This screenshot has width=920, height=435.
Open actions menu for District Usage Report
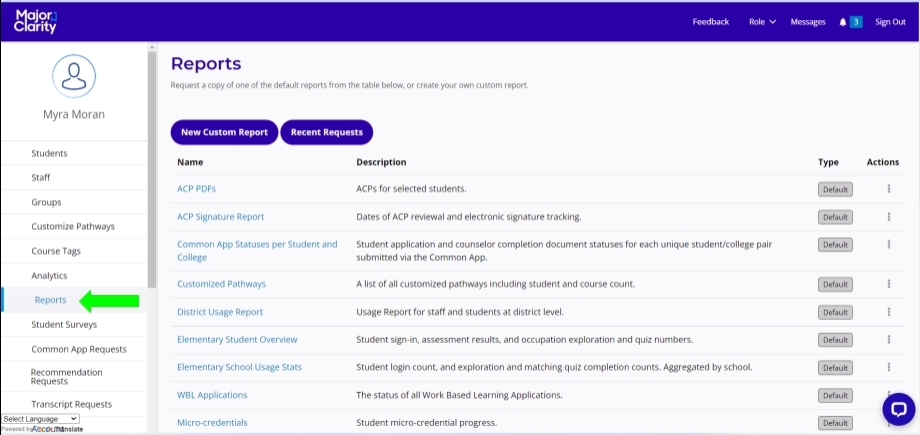click(888, 312)
